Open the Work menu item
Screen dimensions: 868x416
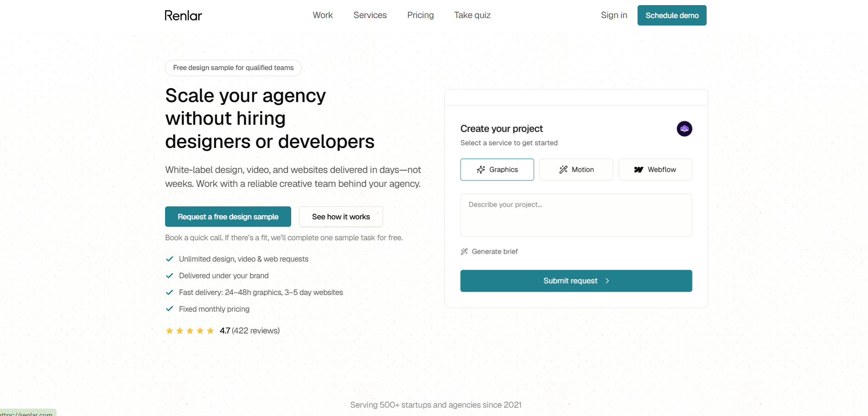(323, 15)
